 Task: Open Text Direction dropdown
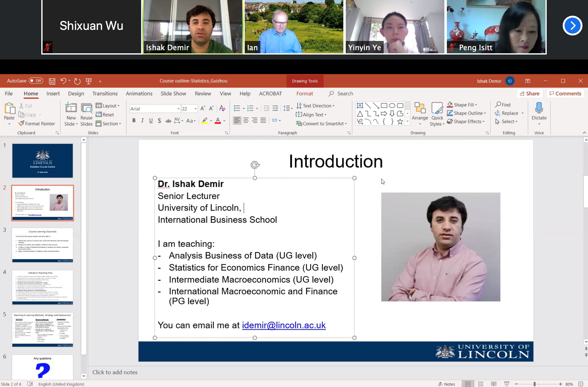tap(316, 106)
